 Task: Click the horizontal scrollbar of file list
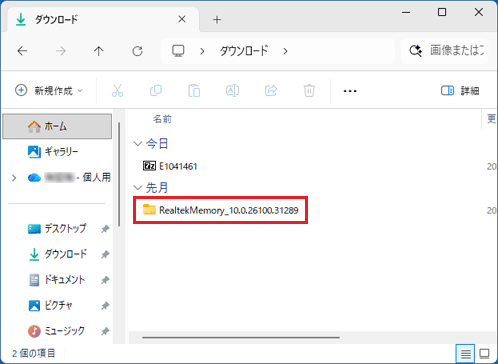point(241,337)
